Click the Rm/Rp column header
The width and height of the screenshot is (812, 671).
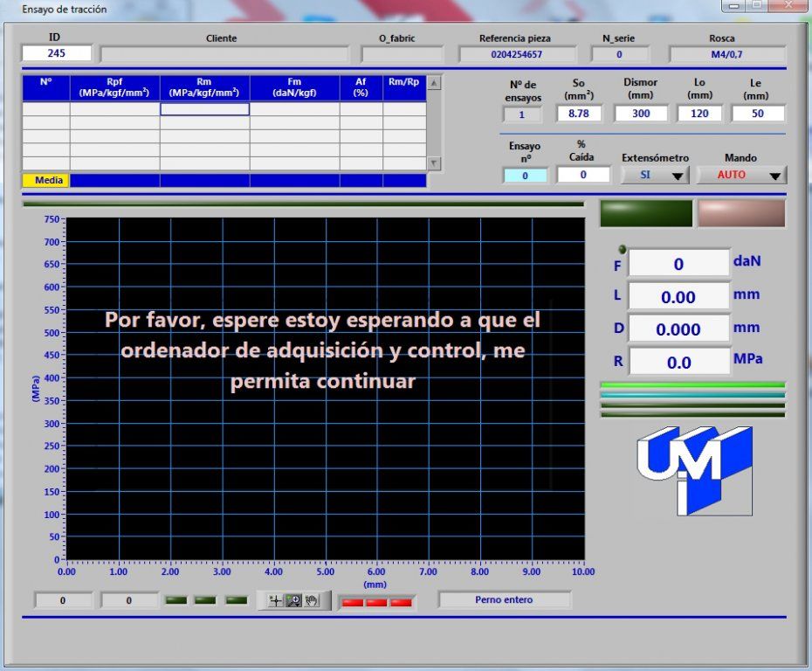[404, 87]
